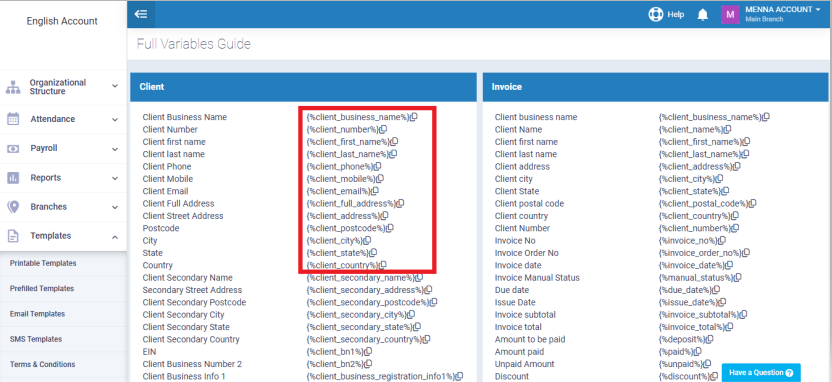
Task: Click the Amount to be paid label
Action: 530,340
